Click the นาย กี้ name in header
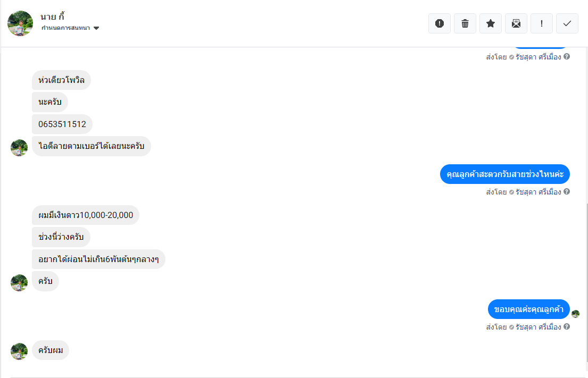This screenshot has height=378, width=588. click(52, 16)
